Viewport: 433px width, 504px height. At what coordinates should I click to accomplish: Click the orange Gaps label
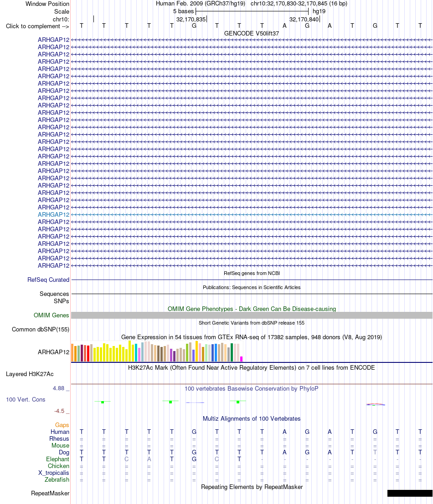coord(62,425)
